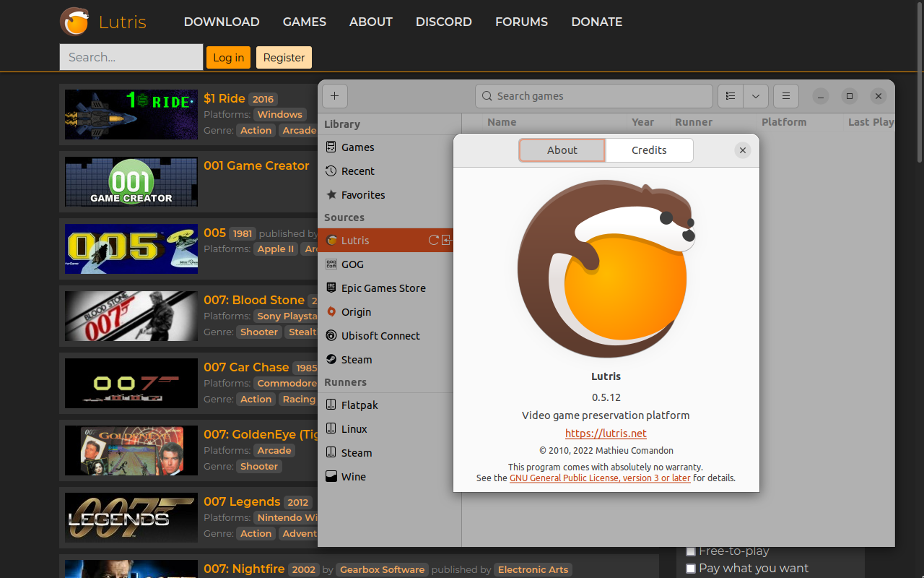Select Lutris source icon in sidebar
Image resolution: width=924 pixels, height=578 pixels.
click(331, 241)
